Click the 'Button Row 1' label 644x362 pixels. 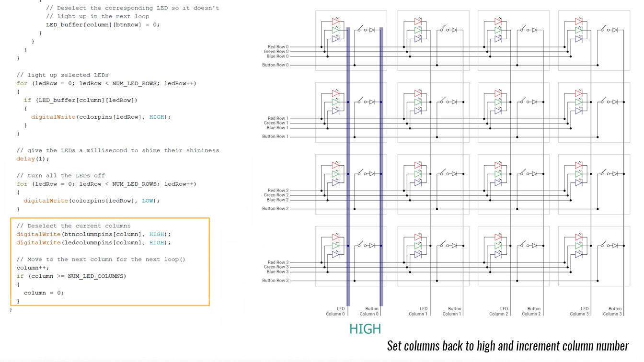(276, 136)
